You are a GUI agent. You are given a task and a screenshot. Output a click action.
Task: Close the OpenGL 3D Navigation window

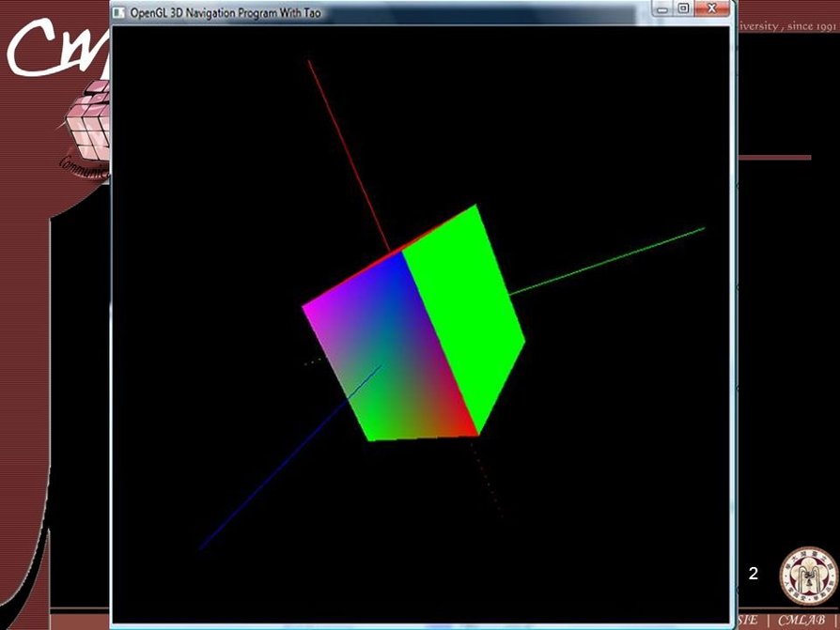[x=712, y=8]
